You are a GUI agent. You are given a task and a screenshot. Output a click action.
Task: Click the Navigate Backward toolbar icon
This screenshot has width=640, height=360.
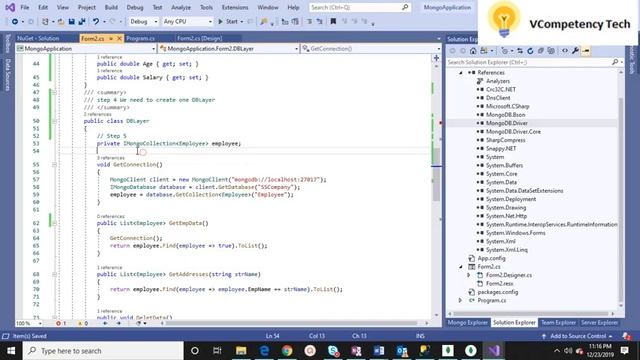[15, 22]
